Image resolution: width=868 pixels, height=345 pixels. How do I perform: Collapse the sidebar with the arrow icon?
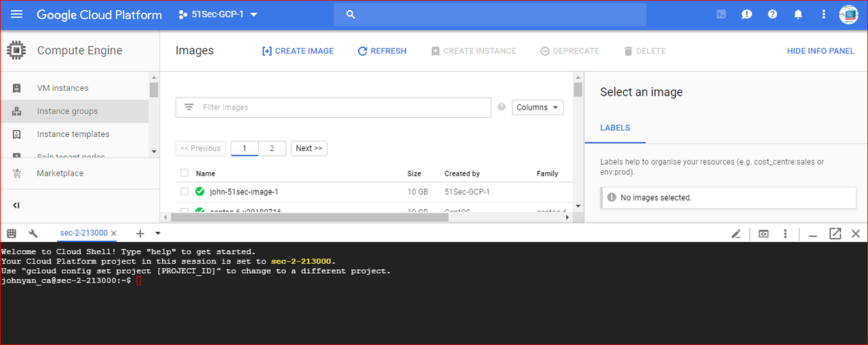click(16, 205)
